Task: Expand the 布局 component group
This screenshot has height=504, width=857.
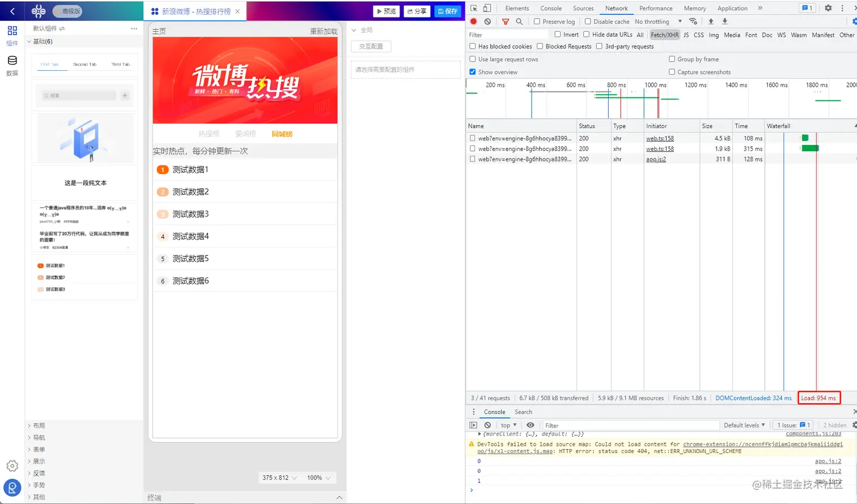Action: [x=36, y=425]
